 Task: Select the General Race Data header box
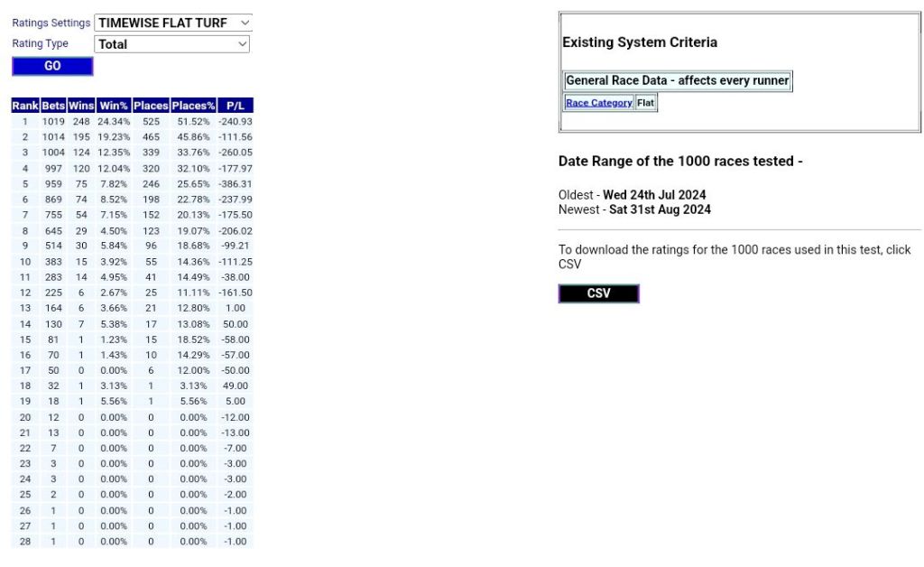(677, 80)
